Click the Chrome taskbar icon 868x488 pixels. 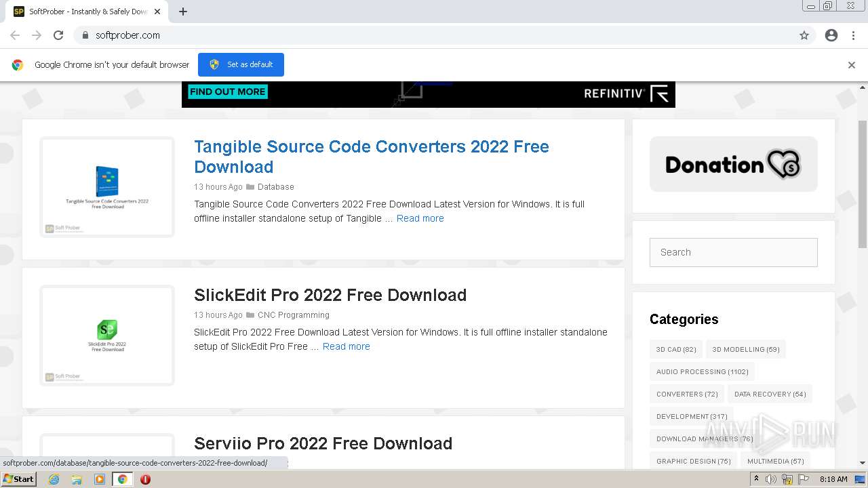(x=123, y=479)
